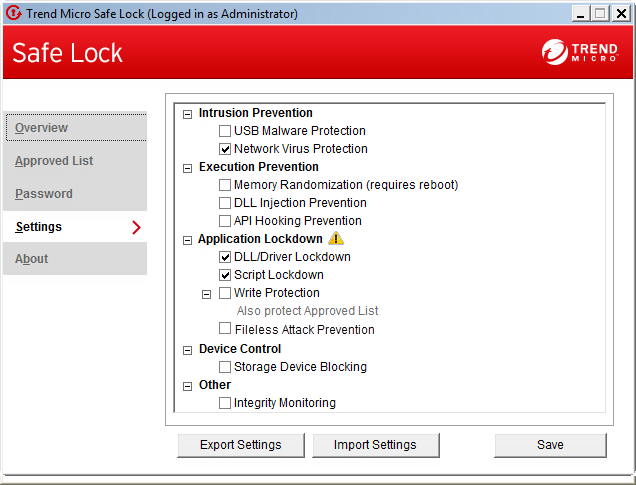Enable Memory Randomization option
Viewport: 636px width, 485px height.
point(225,185)
